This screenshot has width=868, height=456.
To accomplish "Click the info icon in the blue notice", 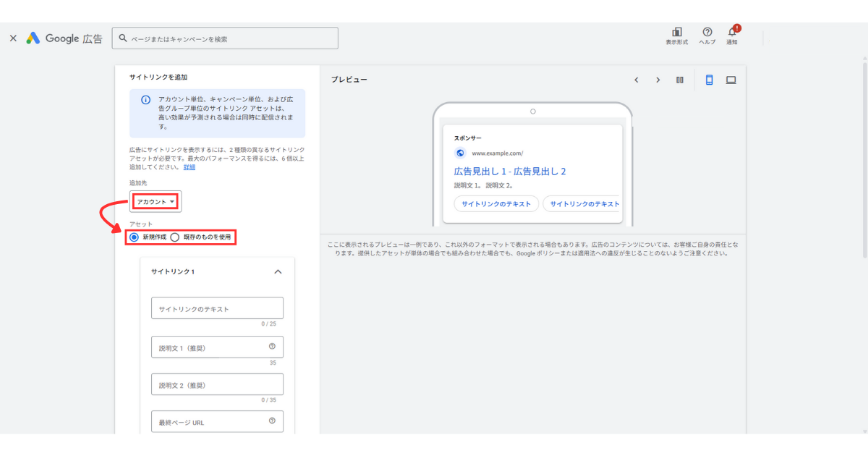I will point(145,100).
